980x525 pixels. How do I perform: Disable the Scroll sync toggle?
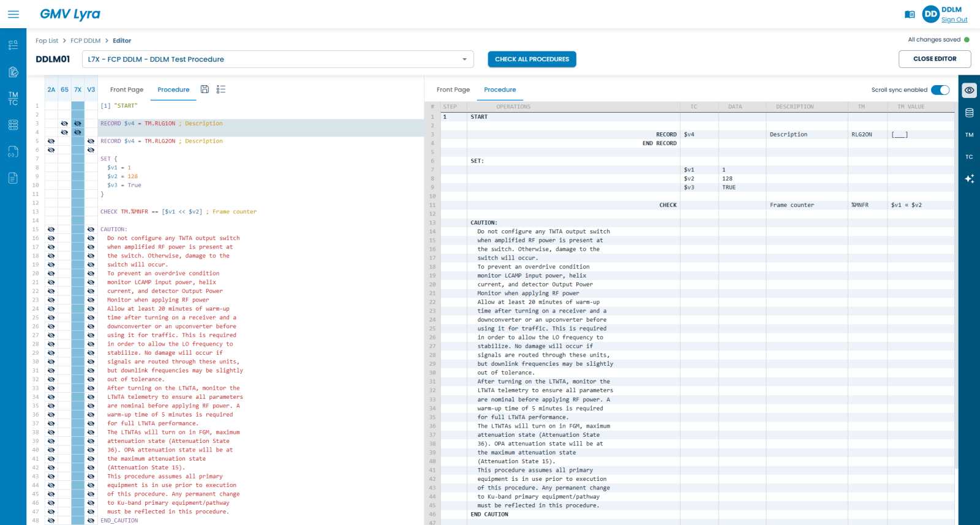[x=940, y=90]
